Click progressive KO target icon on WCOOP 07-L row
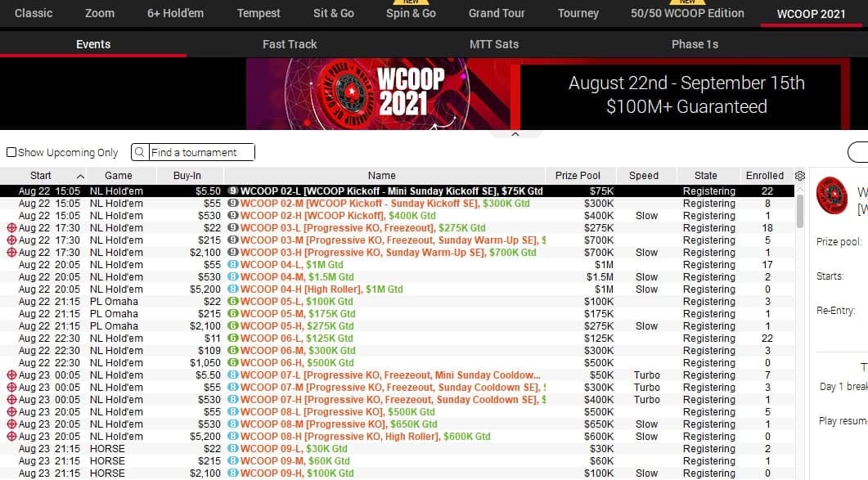The height and width of the screenshot is (480, 868). 11,375
